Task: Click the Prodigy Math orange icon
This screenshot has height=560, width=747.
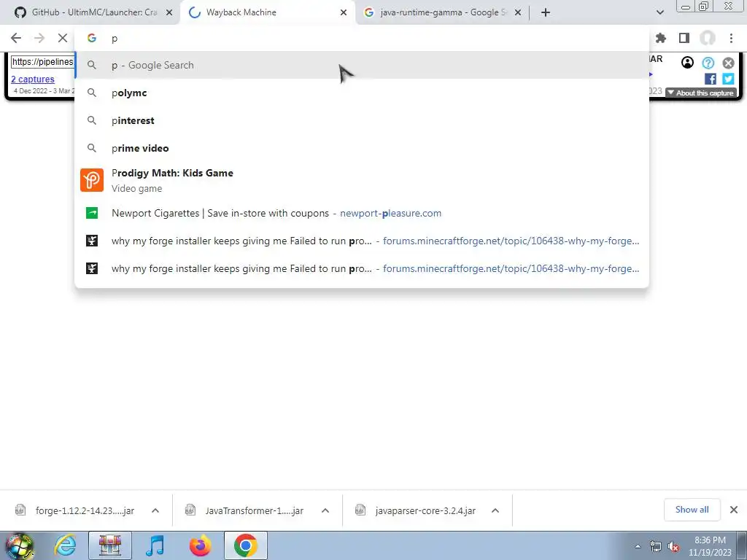Action: [x=92, y=180]
